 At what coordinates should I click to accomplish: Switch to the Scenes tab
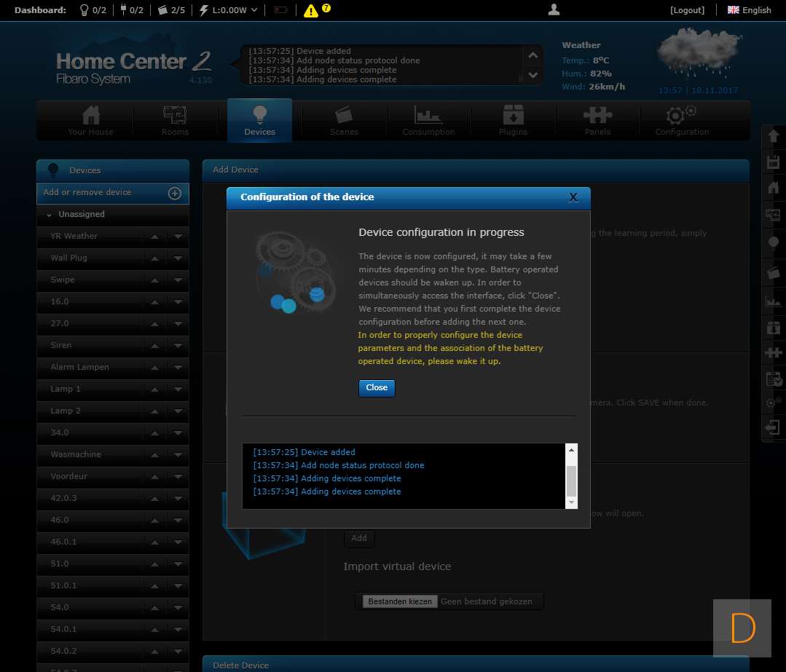pyautogui.click(x=344, y=121)
